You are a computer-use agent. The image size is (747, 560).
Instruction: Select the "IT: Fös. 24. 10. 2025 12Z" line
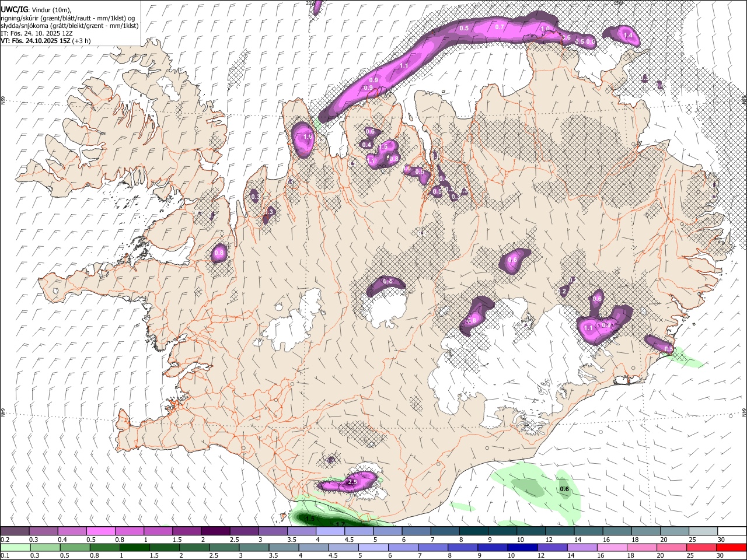click(x=37, y=33)
